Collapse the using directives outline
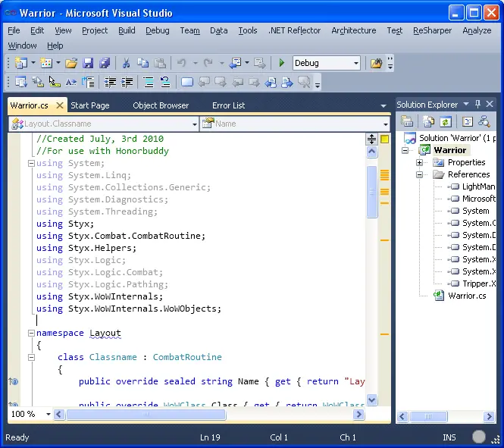The width and height of the screenshot is (504, 448). 31,163
